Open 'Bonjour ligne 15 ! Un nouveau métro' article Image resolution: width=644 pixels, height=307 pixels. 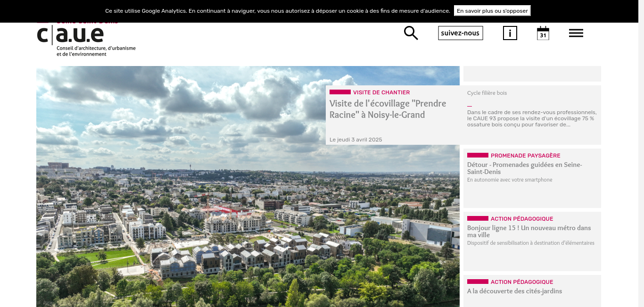(x=529, y=232)
